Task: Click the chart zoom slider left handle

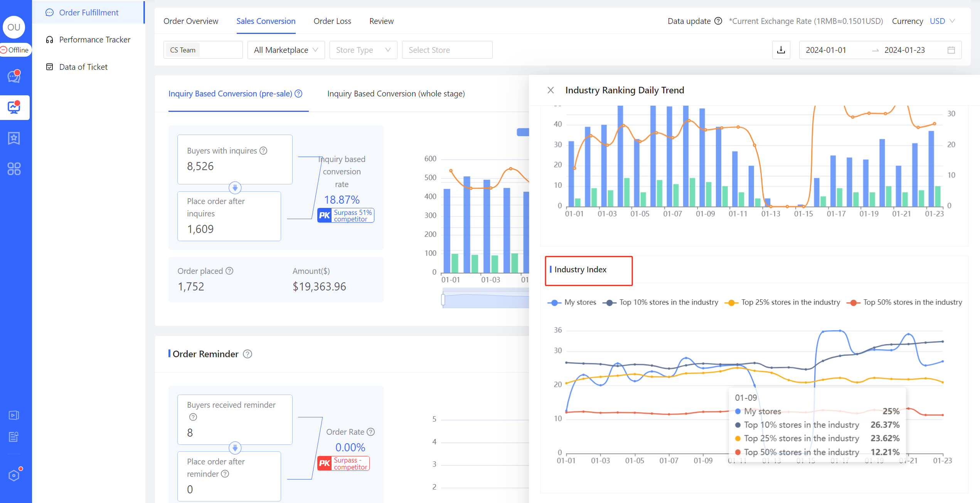Action: 443,300
